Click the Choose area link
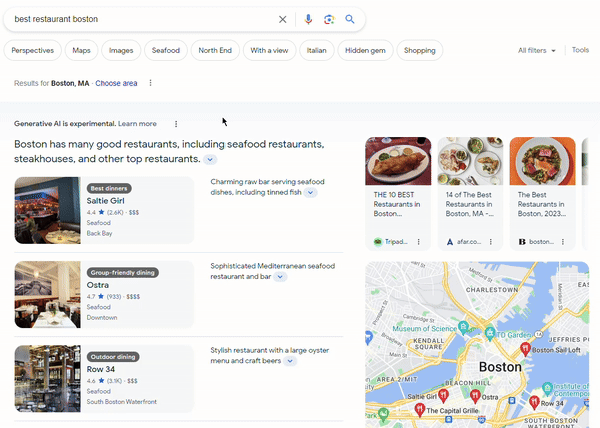The image size is (600, 428). coord(116,83)
